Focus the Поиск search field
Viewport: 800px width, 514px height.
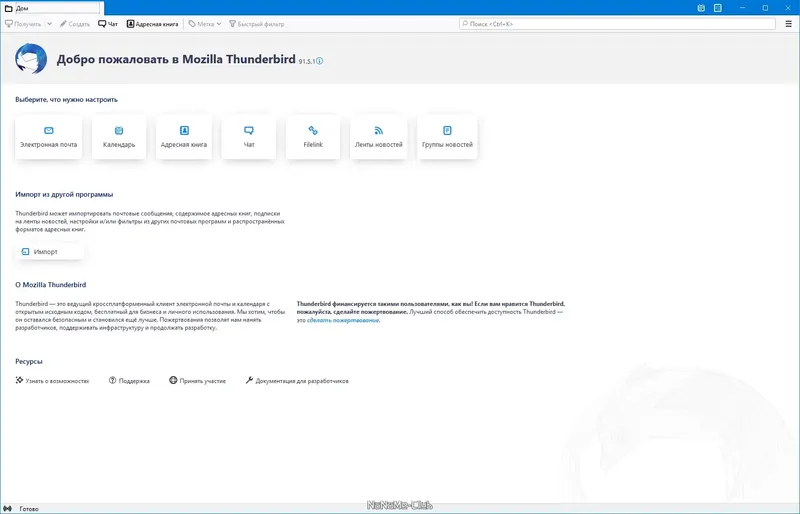(617, 24)
